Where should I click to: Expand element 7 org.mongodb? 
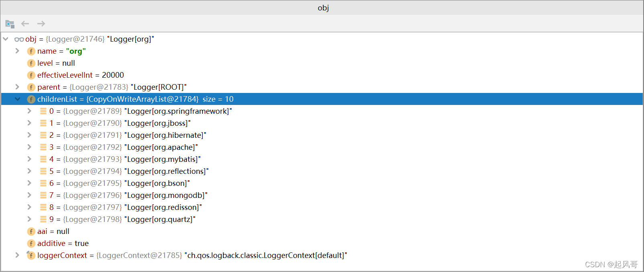click(29, 195)
